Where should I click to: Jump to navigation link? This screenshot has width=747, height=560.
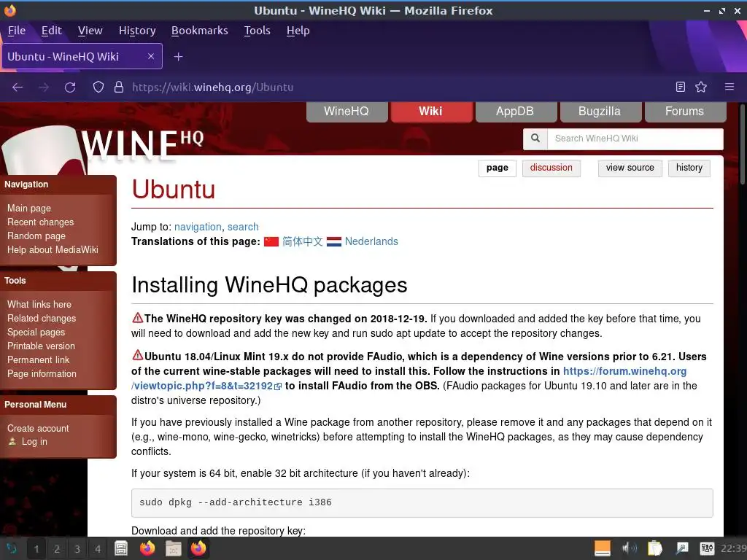click(x=198, y=227)
